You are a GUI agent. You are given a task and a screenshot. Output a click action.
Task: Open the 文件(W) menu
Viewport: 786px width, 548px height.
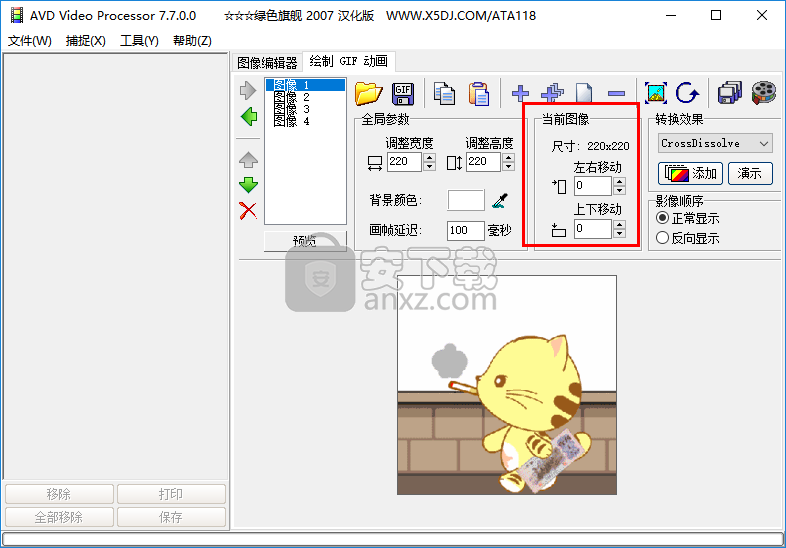(30, 41)
